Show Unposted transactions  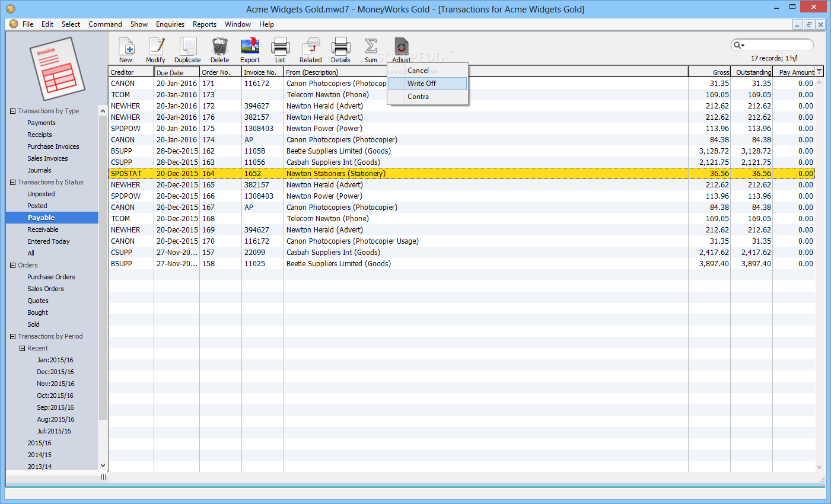pos(41,194)
